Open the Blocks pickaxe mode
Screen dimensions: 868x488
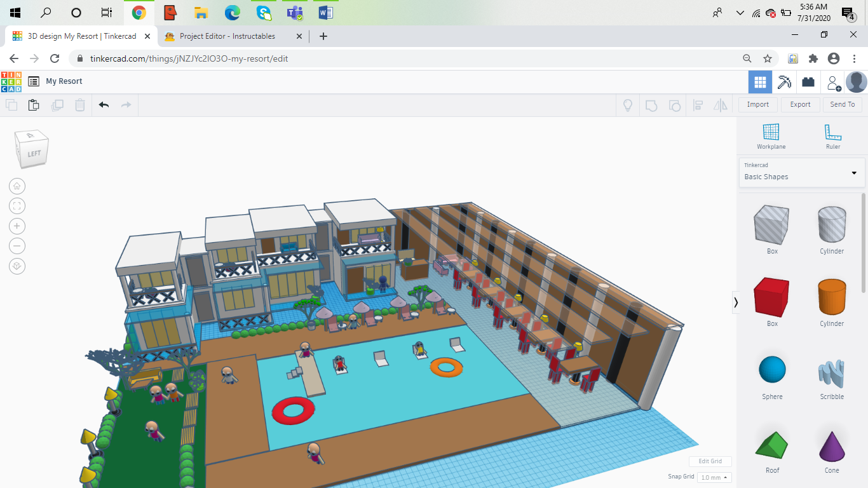(784, 82)
